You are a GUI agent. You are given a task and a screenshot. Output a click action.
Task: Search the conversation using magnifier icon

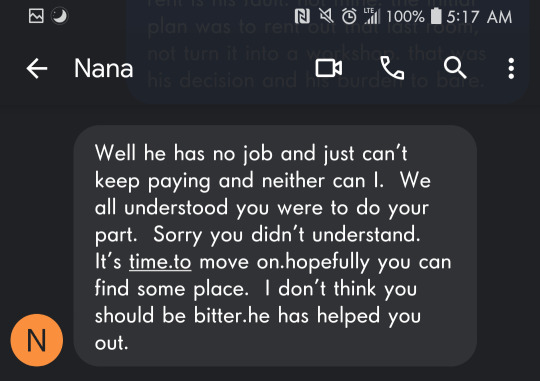click(455, 68)
